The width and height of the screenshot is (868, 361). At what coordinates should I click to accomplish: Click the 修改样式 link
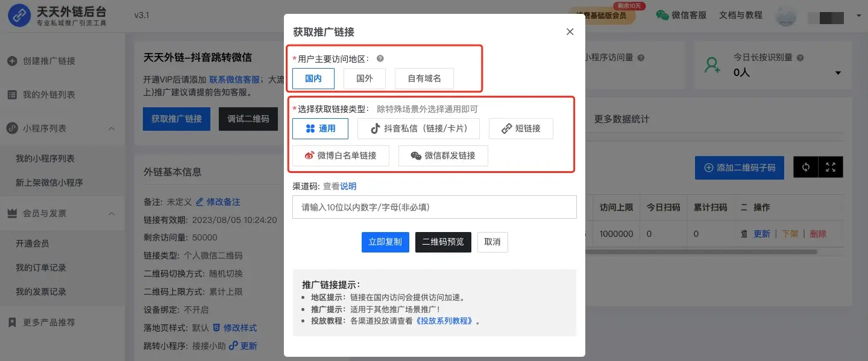tap(240, 328)
